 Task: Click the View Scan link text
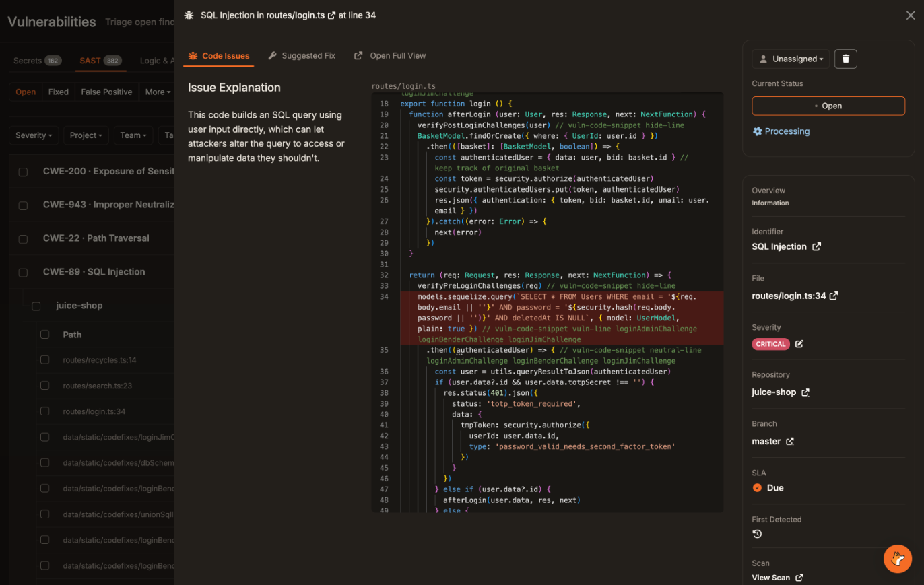(x=771, y=578)
